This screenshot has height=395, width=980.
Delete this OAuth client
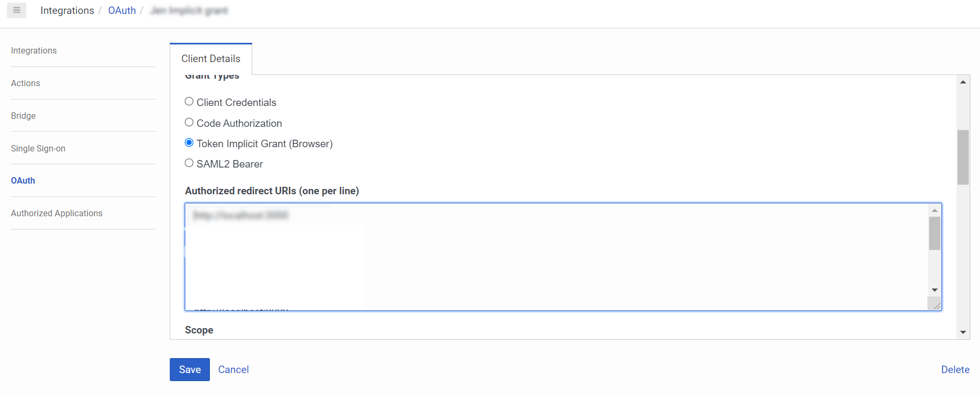(955, 369)
